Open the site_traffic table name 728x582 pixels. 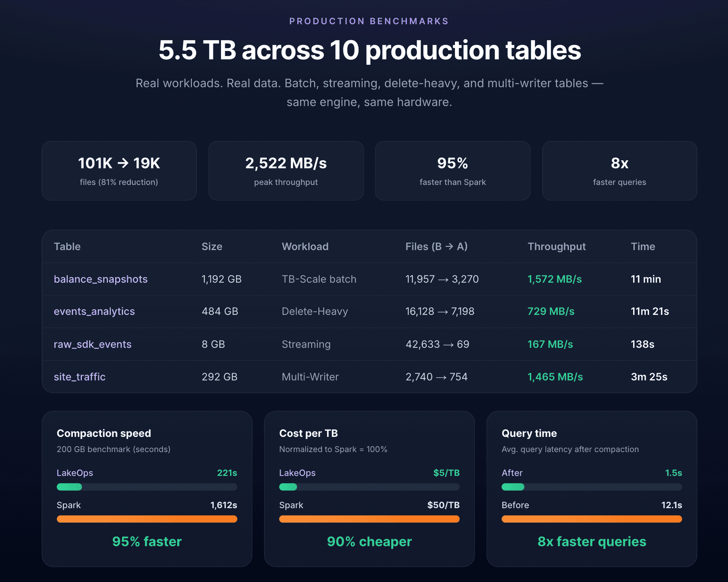point(80,377)
